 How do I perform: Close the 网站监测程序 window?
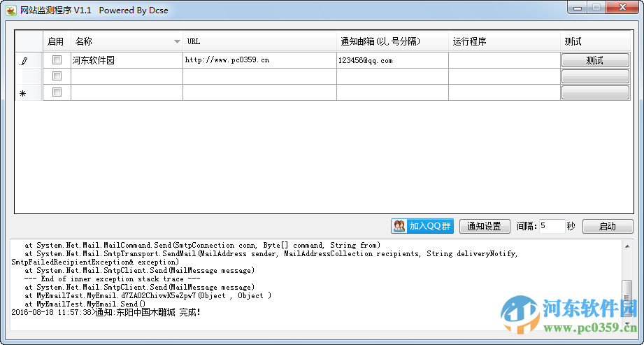tap(624, 8)
